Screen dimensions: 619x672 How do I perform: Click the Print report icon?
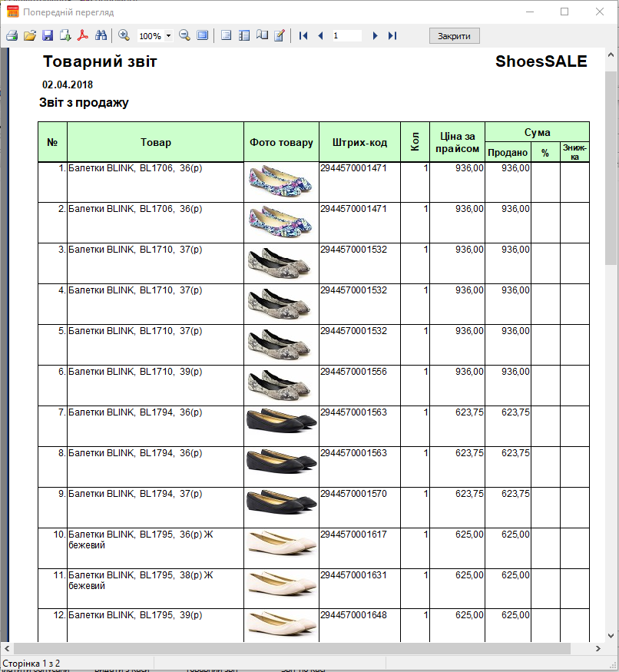point(12,36)
